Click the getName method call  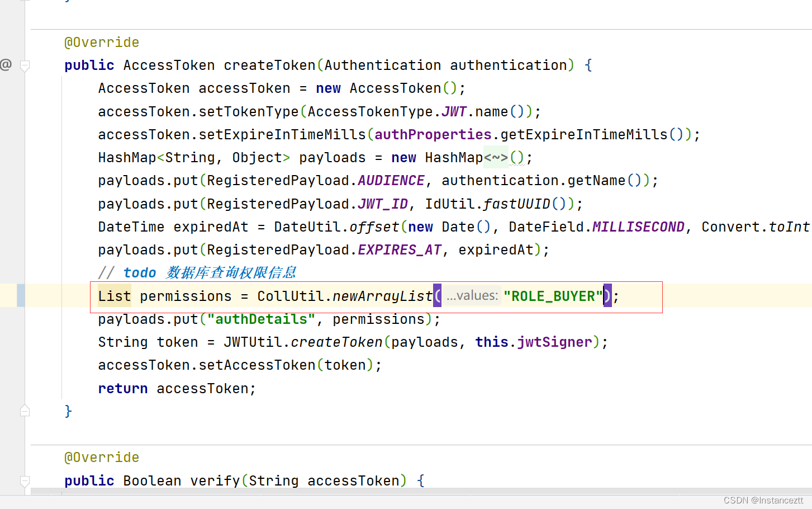[x=596, y=181]
